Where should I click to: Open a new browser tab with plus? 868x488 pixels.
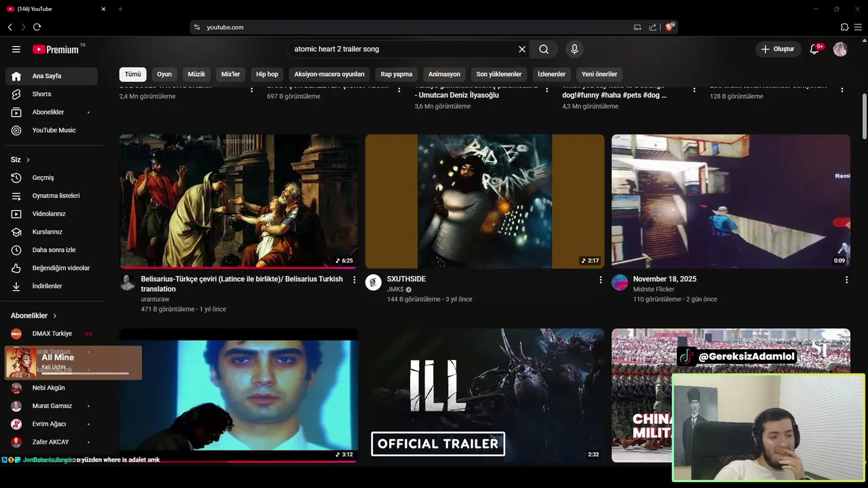pos(120,9)
